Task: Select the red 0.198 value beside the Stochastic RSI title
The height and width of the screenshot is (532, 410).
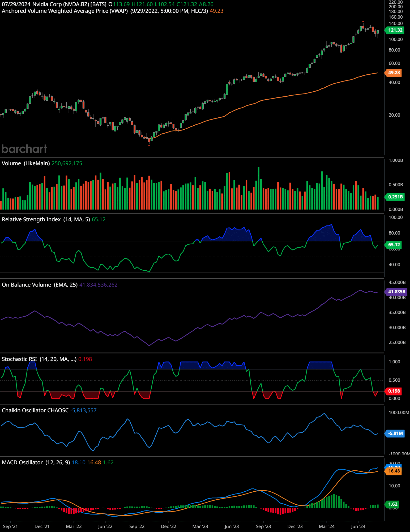Action: (85, 359)
